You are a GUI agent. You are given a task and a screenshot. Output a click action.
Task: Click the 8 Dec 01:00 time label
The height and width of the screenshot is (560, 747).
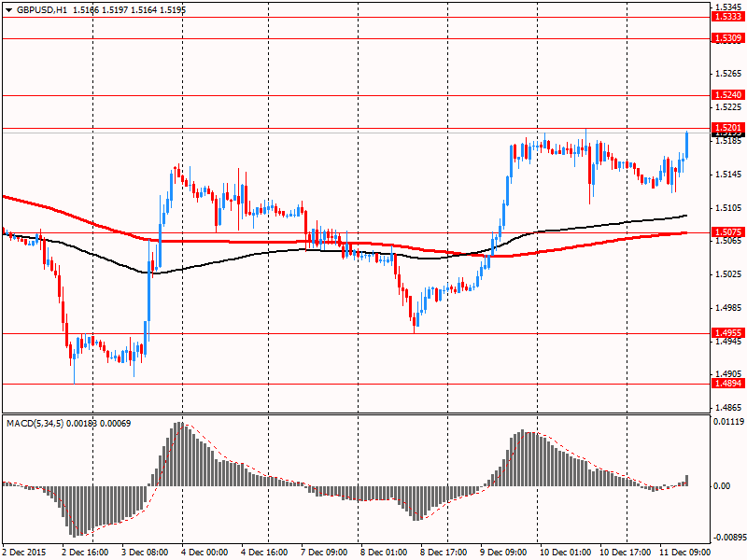[x=384, y=553]
